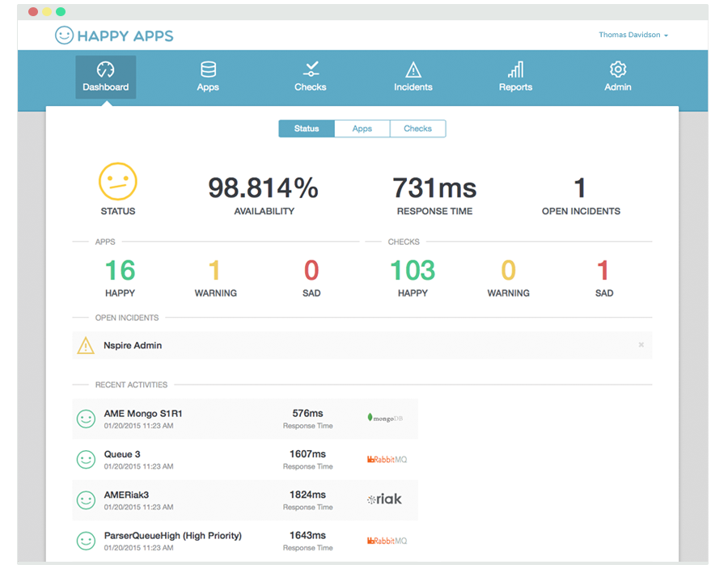Image resolution: width=728 pixels, height=569 pixels.
Task: Open the Dashboard gauge icon
Action: pos(105,70)
